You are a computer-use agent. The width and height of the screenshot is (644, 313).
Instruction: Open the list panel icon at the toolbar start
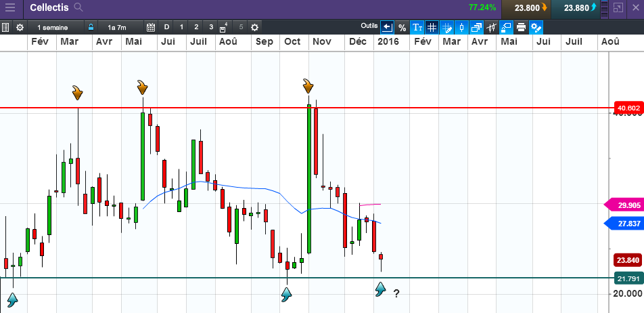(x=5, y=28)
